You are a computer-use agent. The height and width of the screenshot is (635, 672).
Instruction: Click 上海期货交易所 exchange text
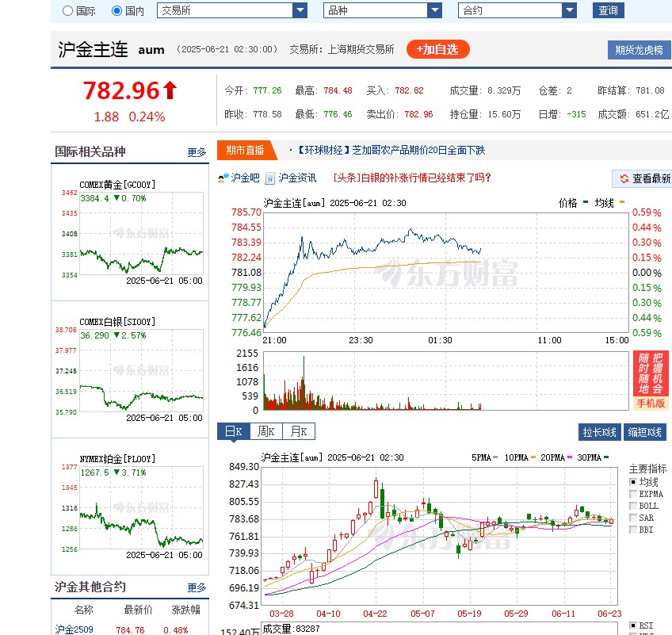tap(361, 49)
